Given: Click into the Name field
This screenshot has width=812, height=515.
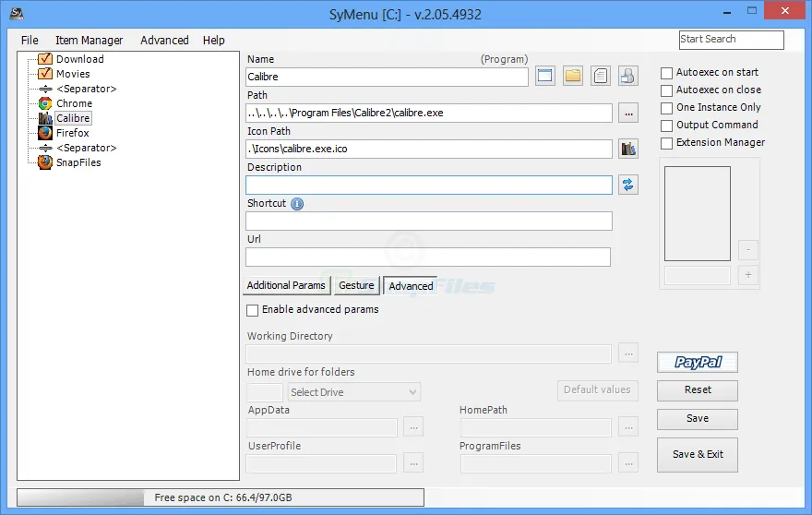Looking at the screenshot, I should tap(387, 77).
